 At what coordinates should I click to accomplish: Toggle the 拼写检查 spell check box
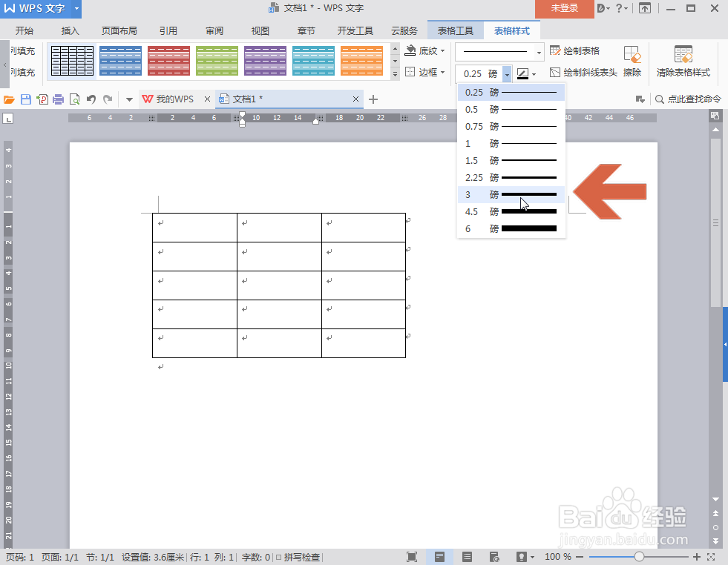(x=278, y=557)
